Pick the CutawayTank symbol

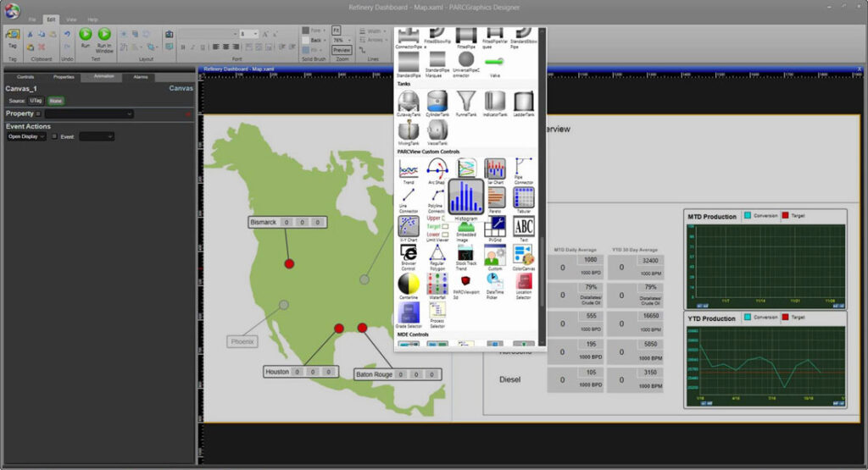[409, 102]
